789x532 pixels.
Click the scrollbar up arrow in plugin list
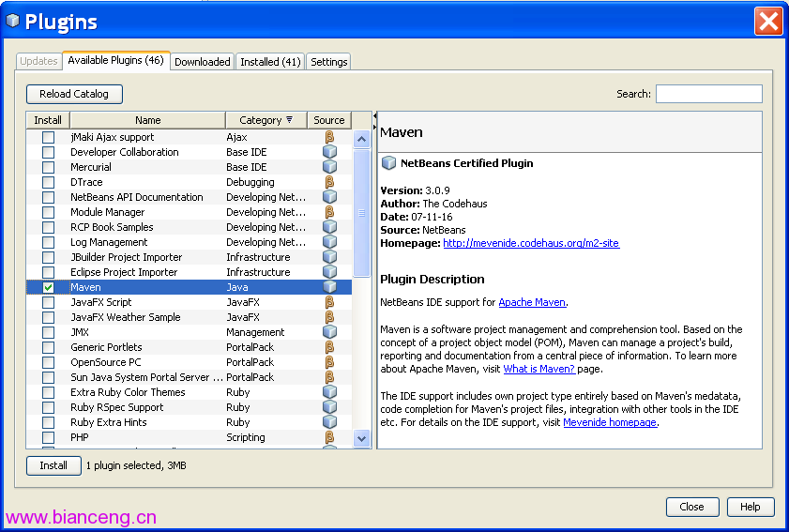(361, 139)
